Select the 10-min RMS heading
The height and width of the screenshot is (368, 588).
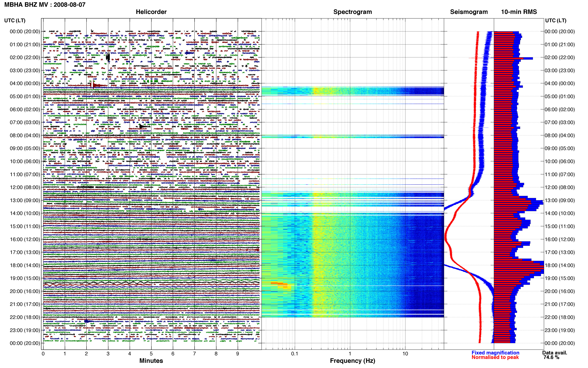[519, 12]
